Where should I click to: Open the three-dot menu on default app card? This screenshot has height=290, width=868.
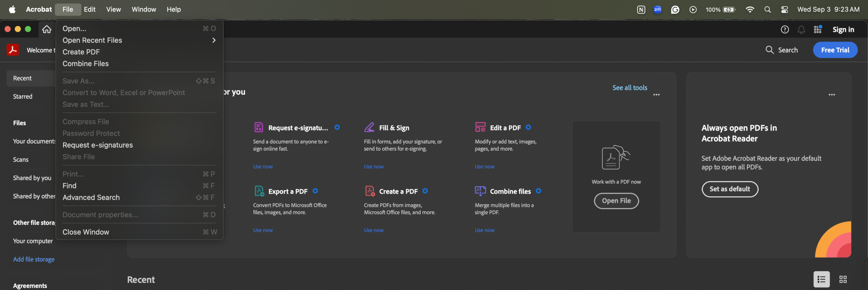(x=832, y=95)
